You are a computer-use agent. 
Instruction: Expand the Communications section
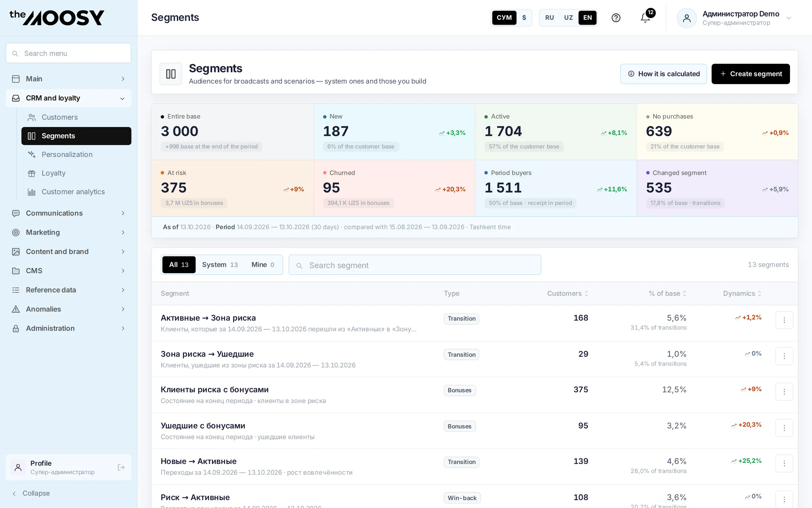click(x=68, y=213)
